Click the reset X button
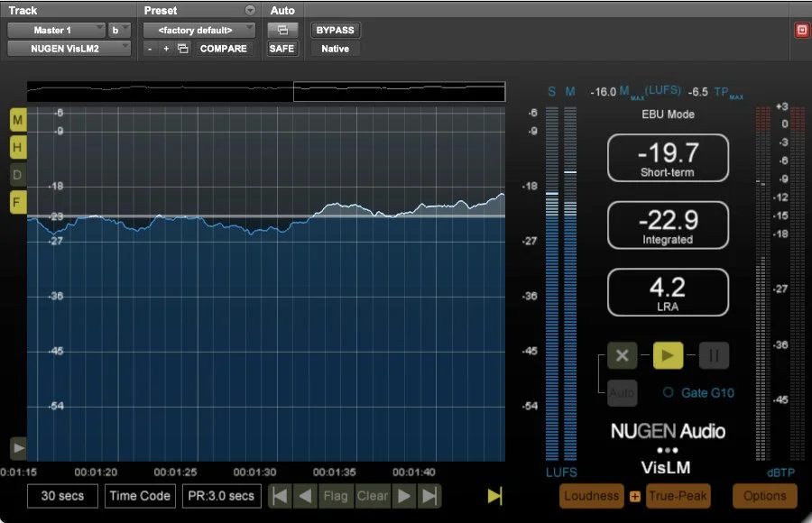Viewport: 812px width, 523px height. (622, 355)
